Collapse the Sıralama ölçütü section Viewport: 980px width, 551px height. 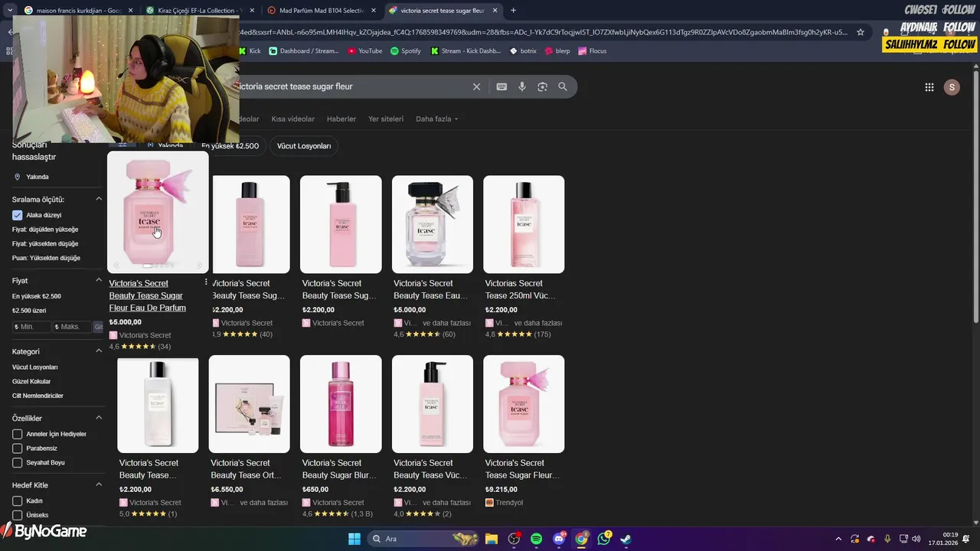click(99, 199)
